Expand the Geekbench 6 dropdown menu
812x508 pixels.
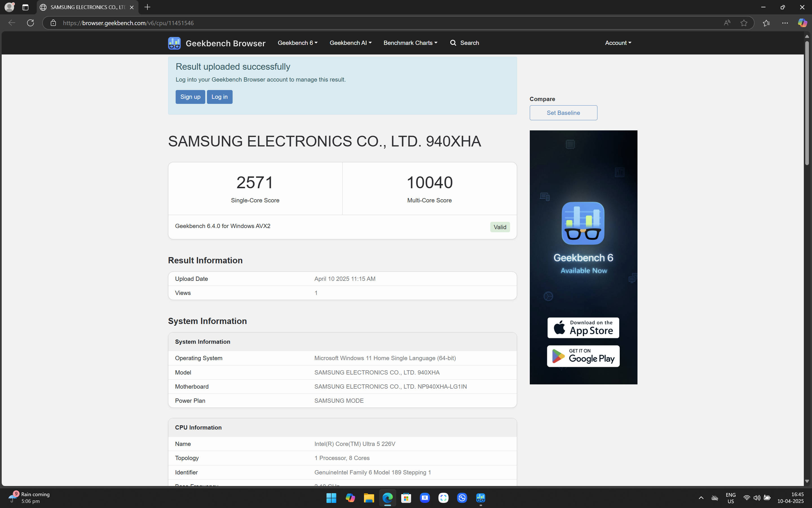(x=298, y=43)
